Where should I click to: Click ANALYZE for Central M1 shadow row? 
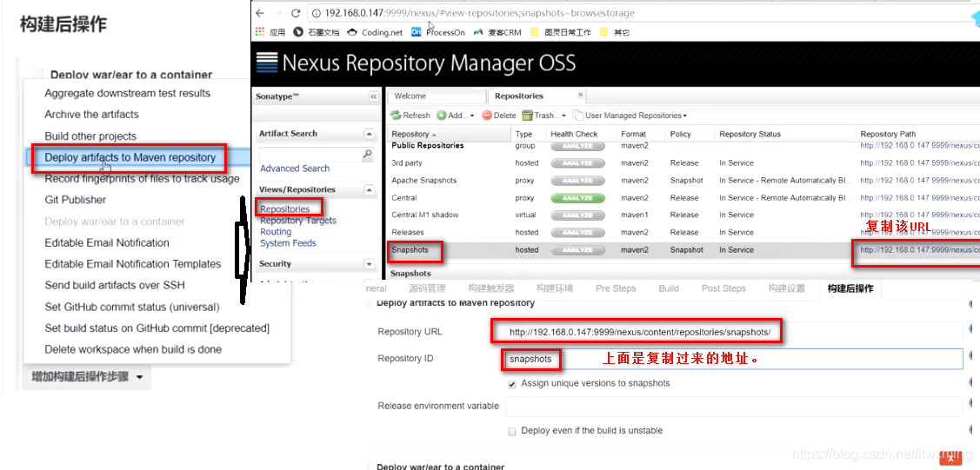tap(577, 215)
